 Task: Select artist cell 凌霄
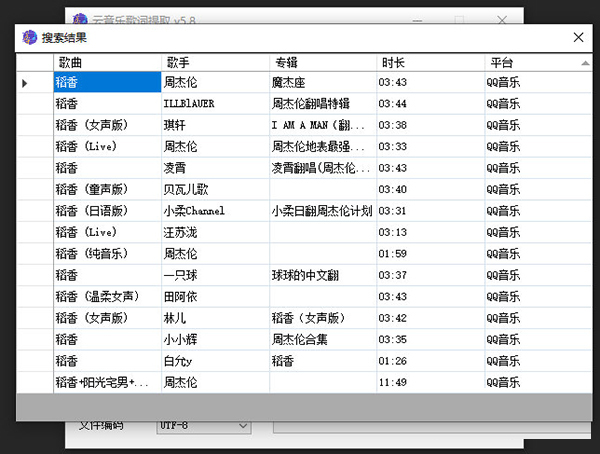tap(215, 168)
